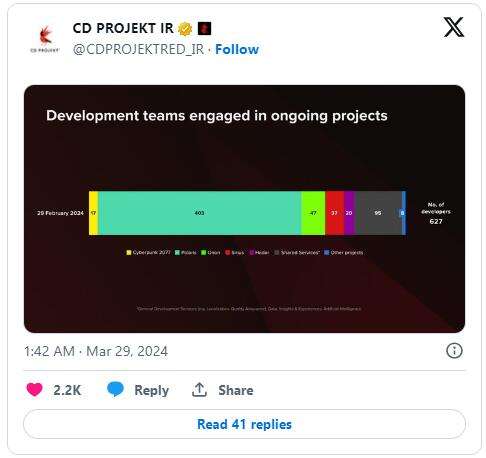Click the blue reply speech bubble icon
Image resolution: width=486 pixels, height=458 pixels.
tap(115, 389)
